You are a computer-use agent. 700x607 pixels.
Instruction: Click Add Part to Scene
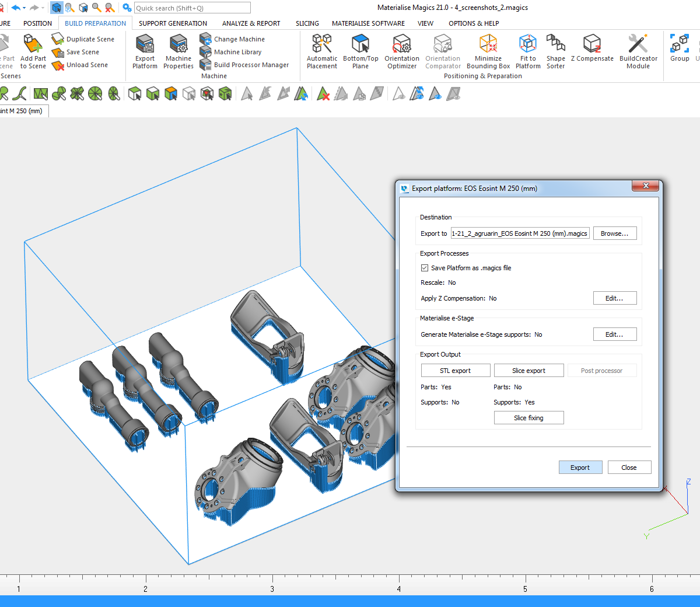pos(33,52)
